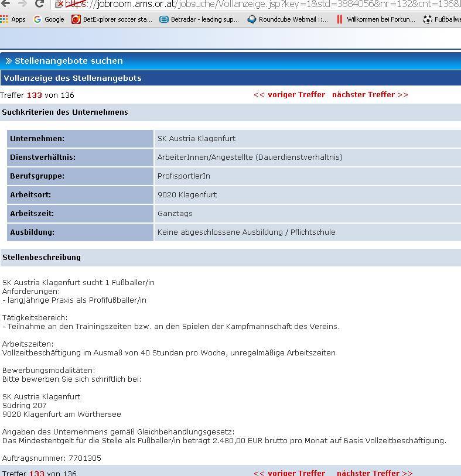Click the 'Stellenbeschreibung' section heading
The width and height of the screenshot is (461, 476).
[42, 258]
